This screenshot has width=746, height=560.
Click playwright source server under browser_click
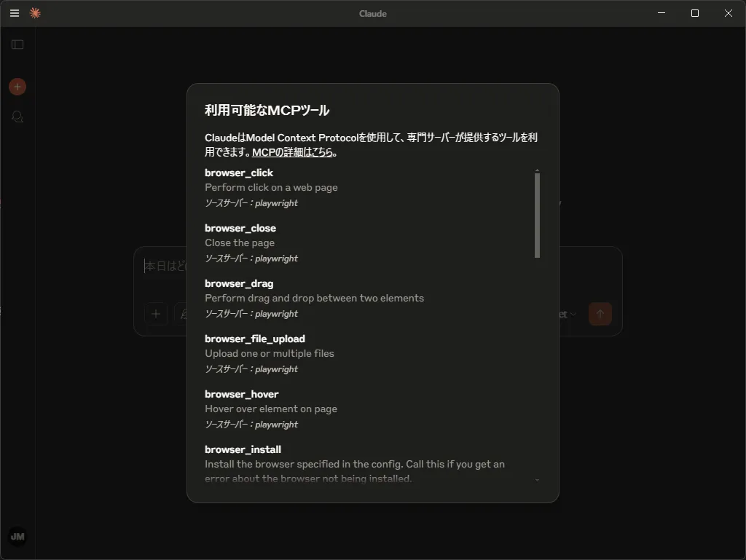251,203
